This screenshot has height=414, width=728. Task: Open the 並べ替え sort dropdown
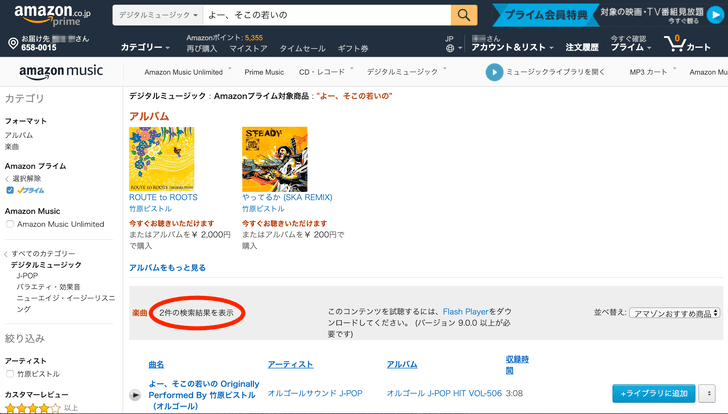click(675, 313)
